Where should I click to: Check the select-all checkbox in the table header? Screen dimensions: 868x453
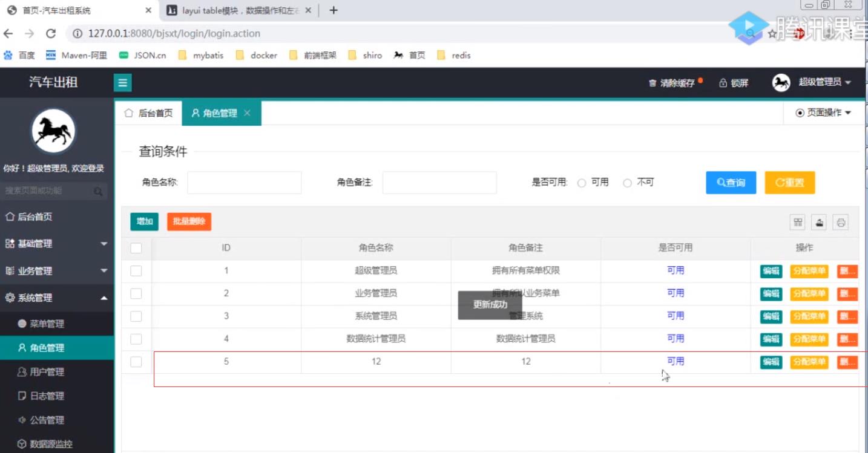pos(136,248)
